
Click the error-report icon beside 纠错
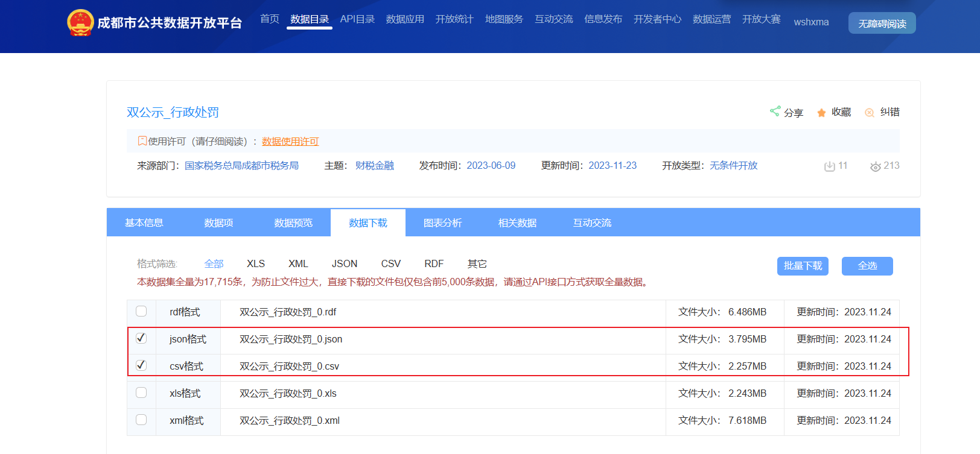point(870,113)
